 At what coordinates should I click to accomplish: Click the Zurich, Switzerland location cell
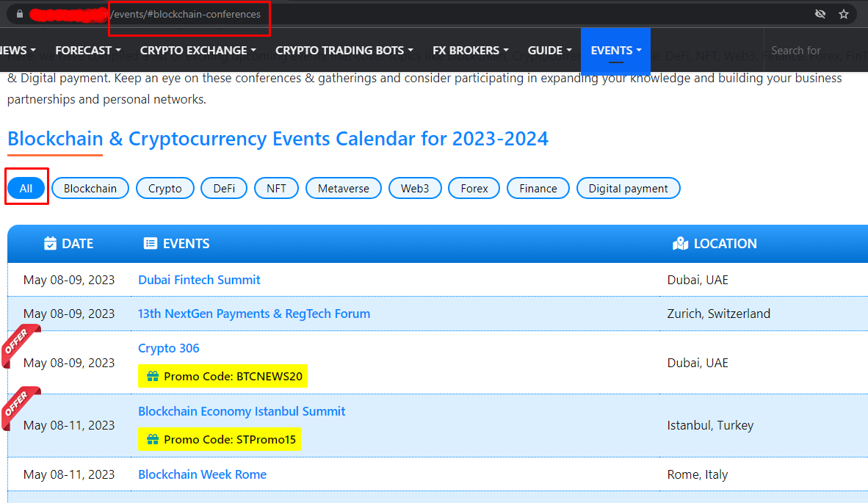tap(718, 314)
